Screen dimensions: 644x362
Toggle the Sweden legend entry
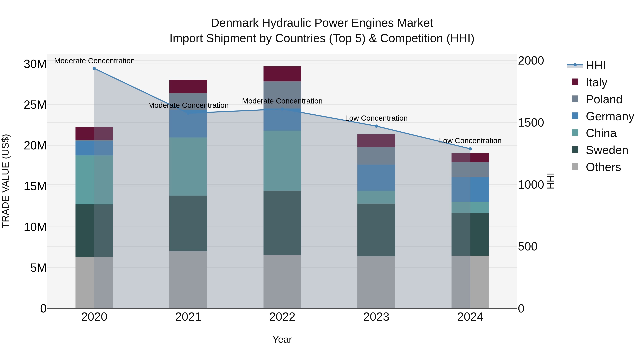(600, 150)
